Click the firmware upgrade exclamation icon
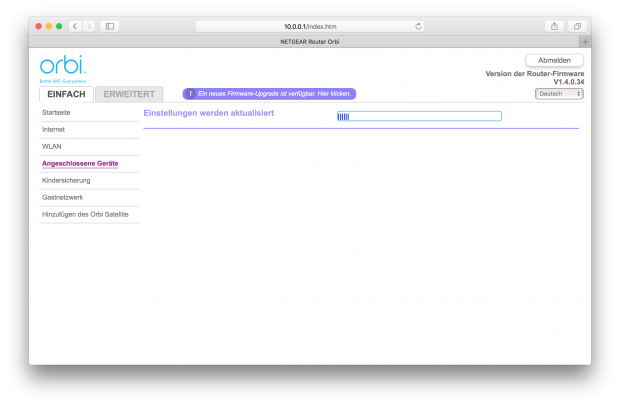This screenshot has width=620, height=406. coord(190,94)
